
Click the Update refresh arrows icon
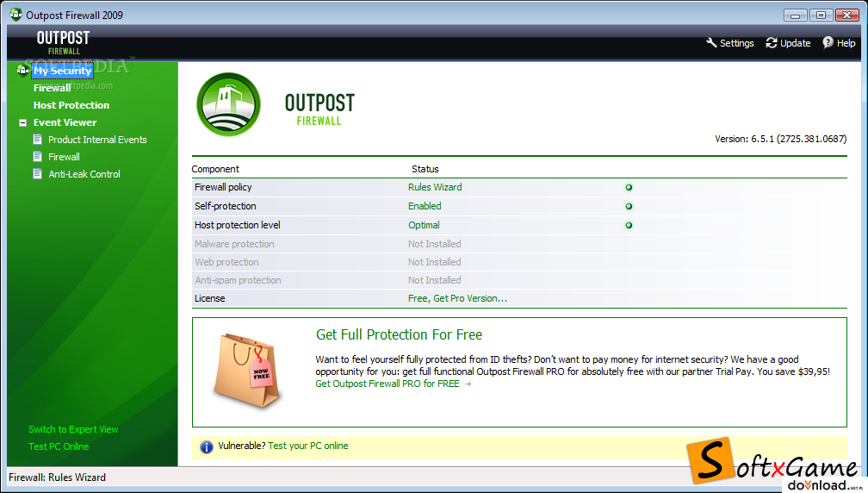click(x=772, y=42)
